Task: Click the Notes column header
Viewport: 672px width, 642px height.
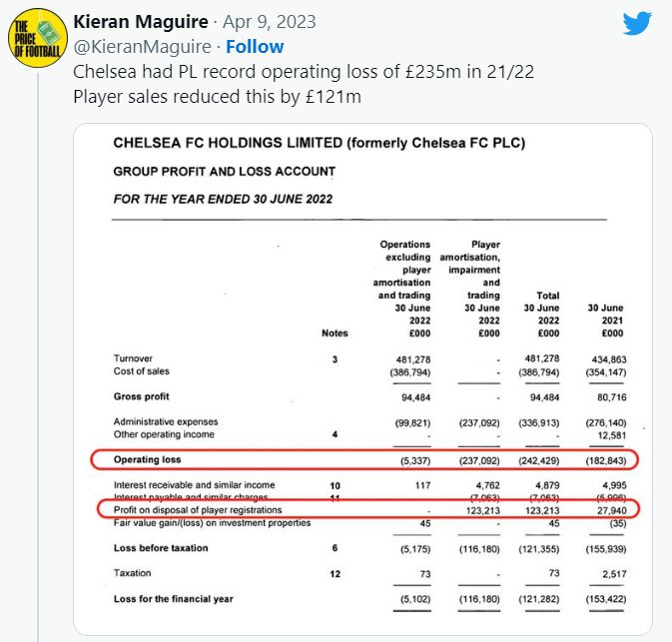Action: coord(335,333)
